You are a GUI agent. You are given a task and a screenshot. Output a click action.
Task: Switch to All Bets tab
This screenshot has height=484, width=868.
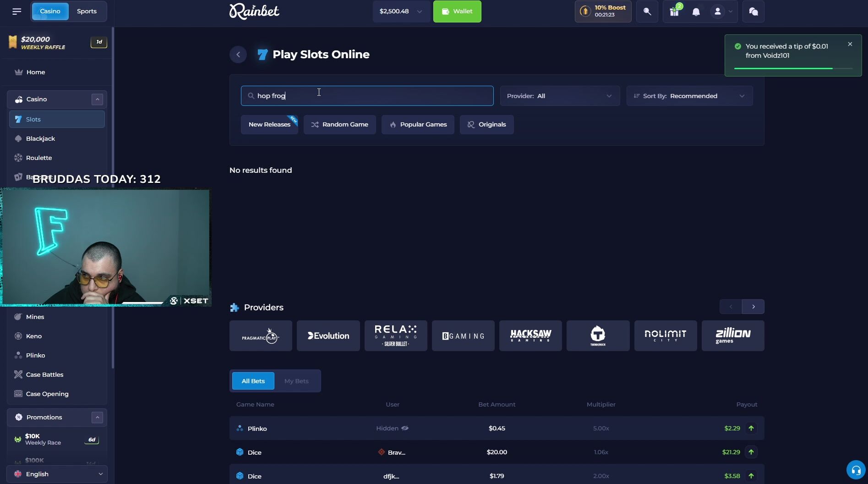253,381
